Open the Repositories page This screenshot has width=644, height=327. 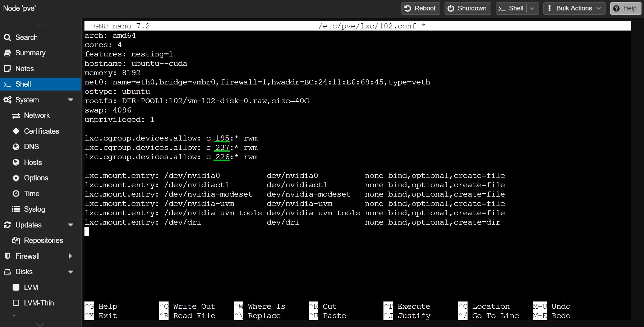(41, 240)
